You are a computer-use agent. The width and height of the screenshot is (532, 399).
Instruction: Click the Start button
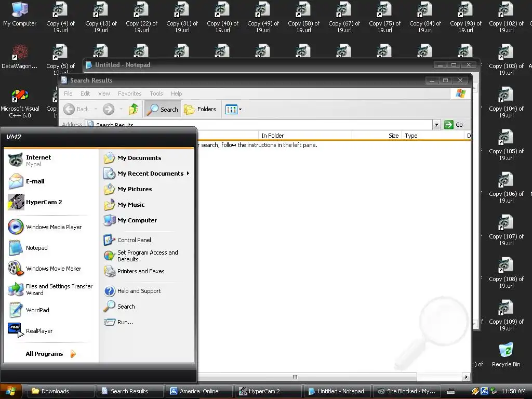click(11, 391)
